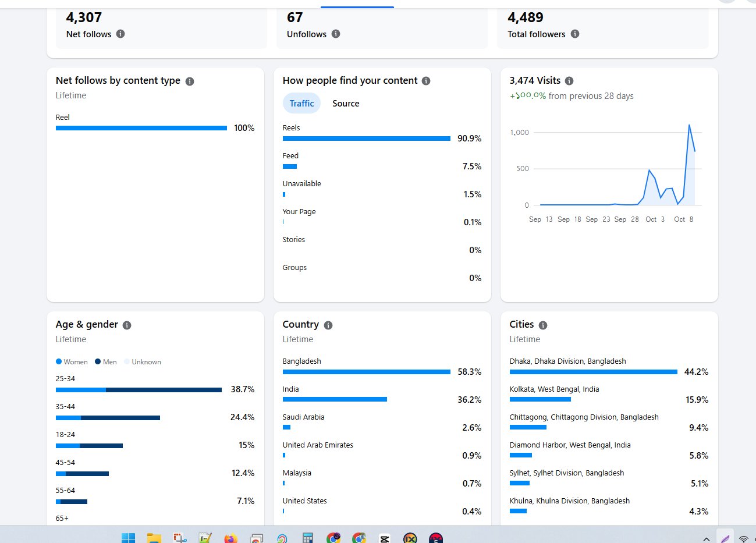This screenshot has height=543, width=756.
Task: Open CapCut from the taskbar
Action: pos(385,538)
